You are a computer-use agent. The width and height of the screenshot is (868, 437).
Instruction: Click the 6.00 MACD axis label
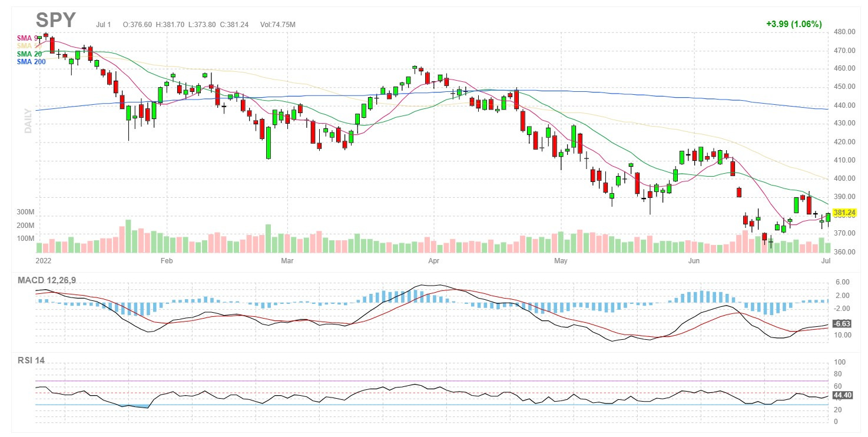tap(842, 282)
